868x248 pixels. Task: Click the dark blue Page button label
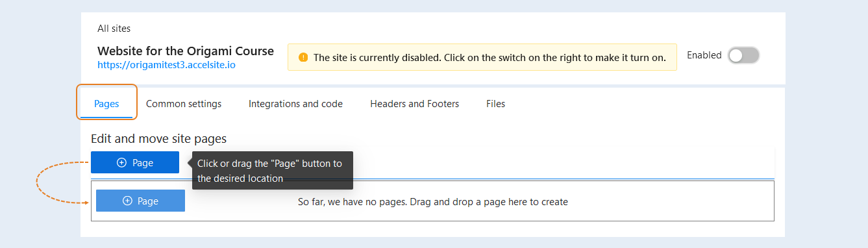(143, 163)
